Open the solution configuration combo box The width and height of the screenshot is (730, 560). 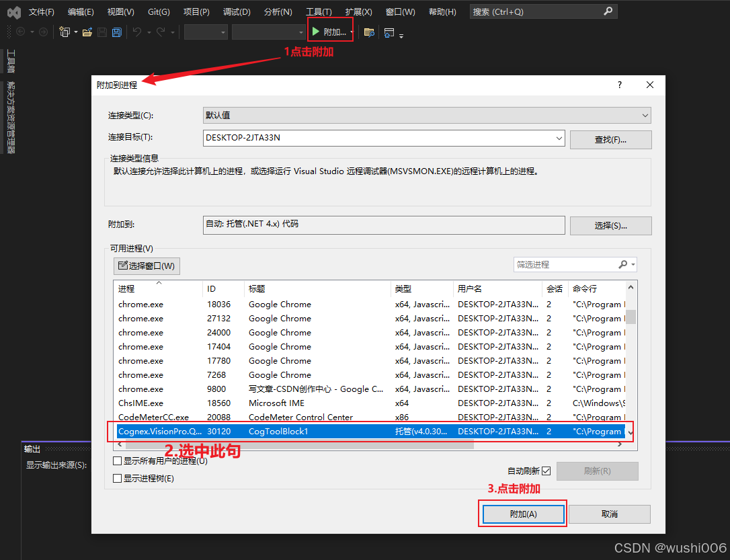click(206, 32)
